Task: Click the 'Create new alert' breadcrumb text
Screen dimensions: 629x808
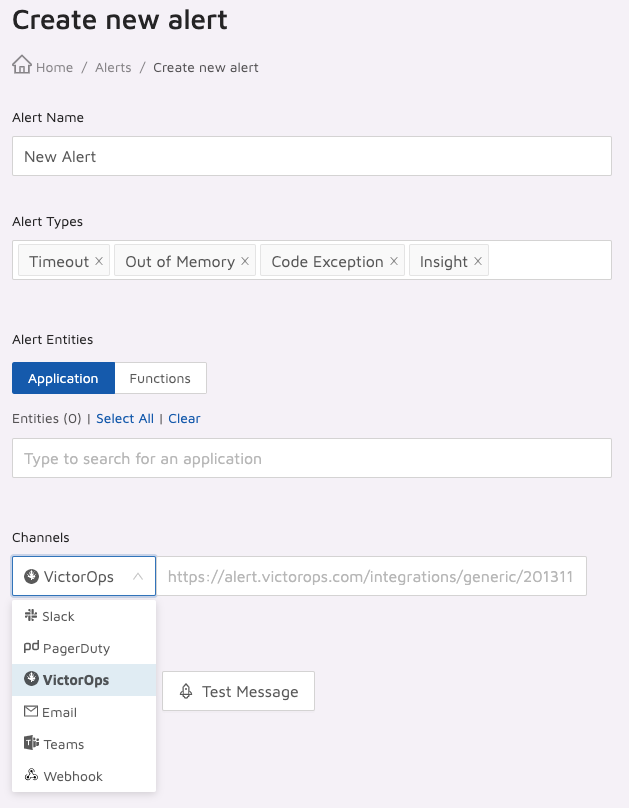Action: click(206, 68)
